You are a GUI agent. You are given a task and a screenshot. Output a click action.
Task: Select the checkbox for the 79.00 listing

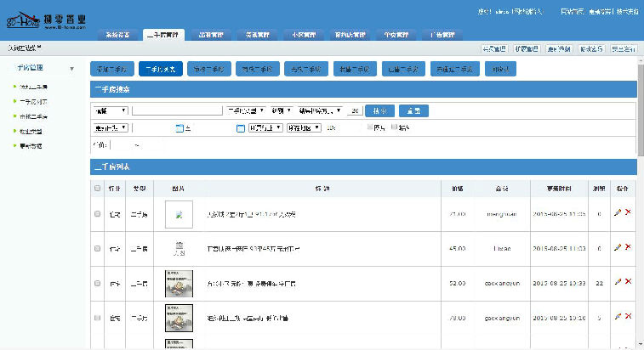97,318
